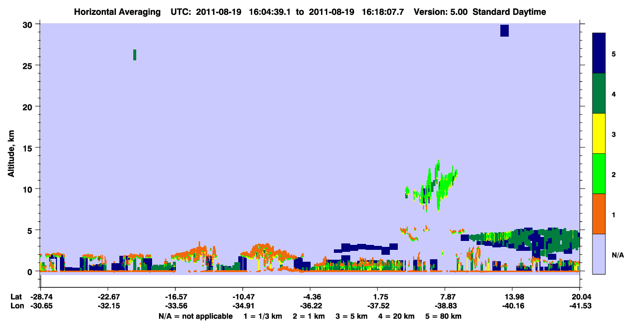
Task: Click the y-axis tick label 25
Action: 28,65
